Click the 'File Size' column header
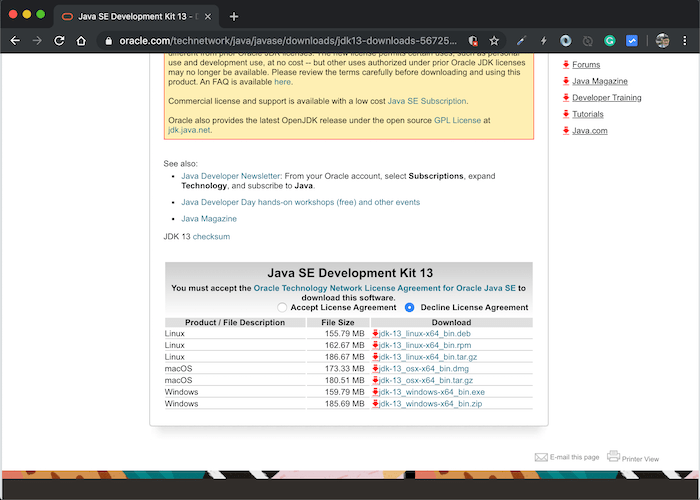This screenshot has width=700, height=500. click(x=338, y=322)
